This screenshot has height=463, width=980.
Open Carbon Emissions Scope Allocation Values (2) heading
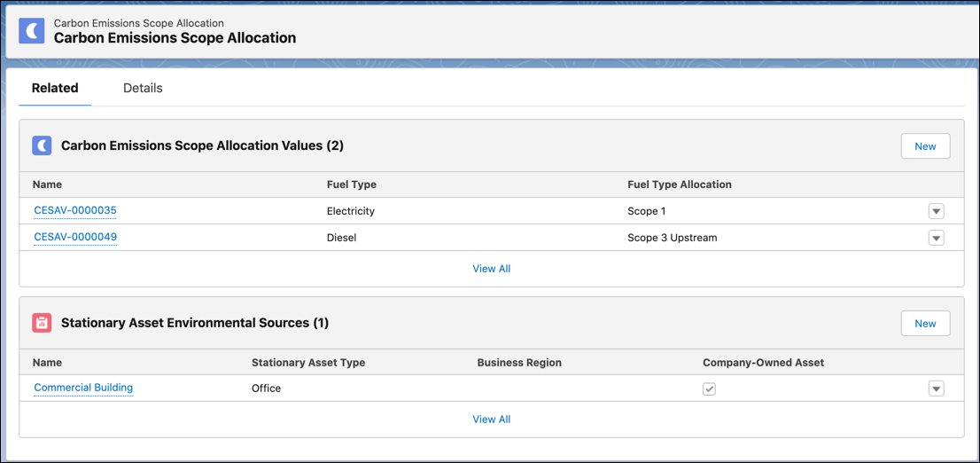tap(203, 145)
